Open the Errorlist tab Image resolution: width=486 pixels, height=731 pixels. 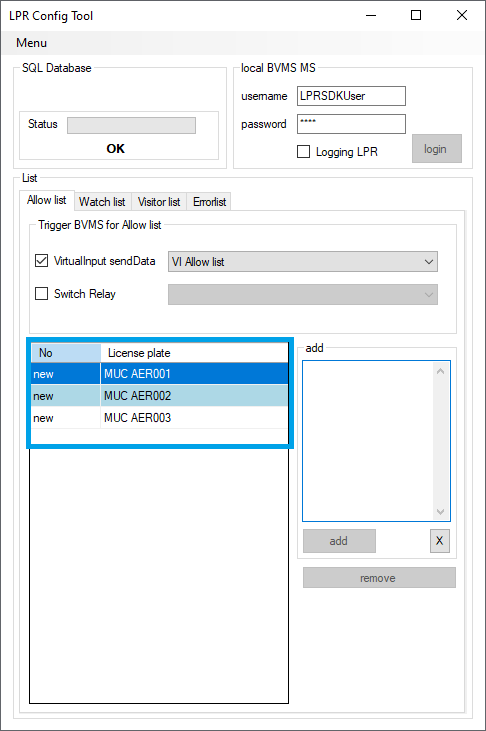pos(209,202)
